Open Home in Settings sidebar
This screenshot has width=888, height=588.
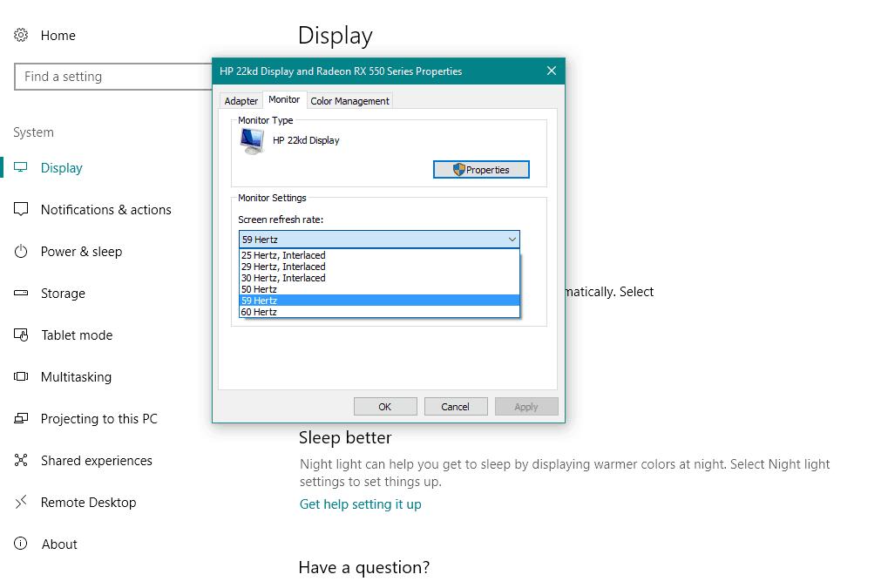click(58, 35)
